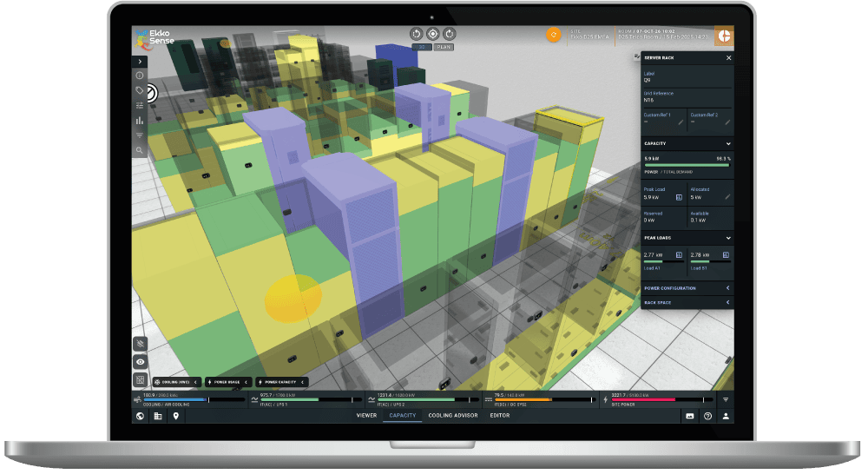Collapse the PEAK LOADS section
This screenshot has width=868, height=474.
[x=728, y=238]
